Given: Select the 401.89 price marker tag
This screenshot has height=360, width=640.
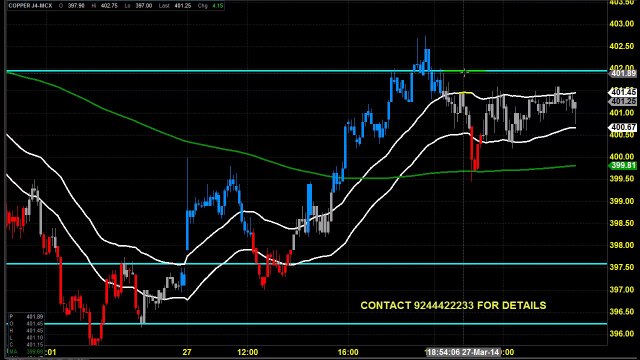Looking at the screenshot, I should tap(623, 73).
